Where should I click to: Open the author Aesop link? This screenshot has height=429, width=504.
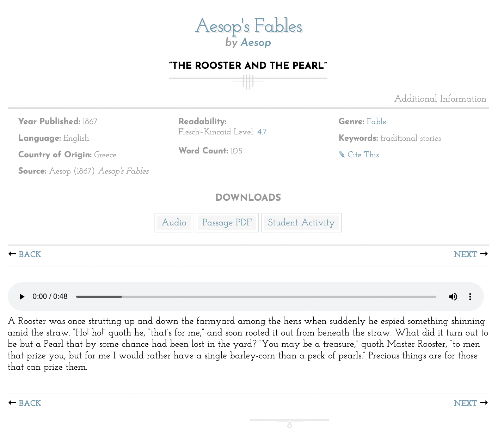256,42
